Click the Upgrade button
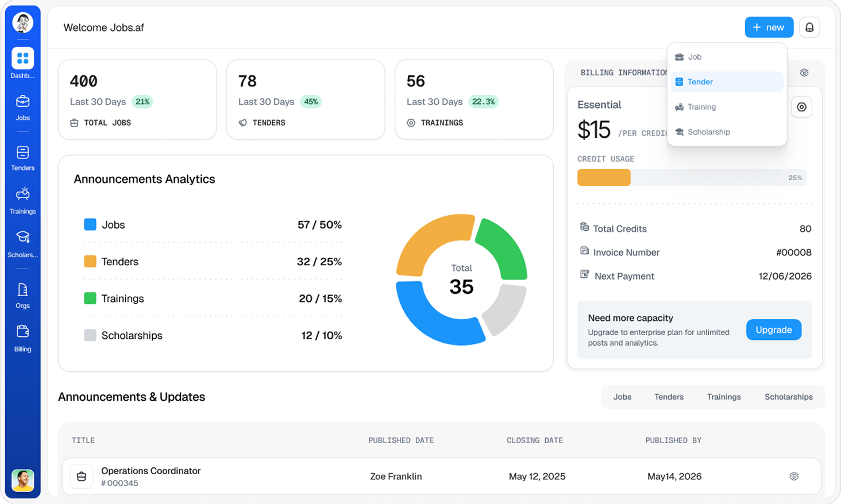Image resolution: width=841 pixels, height=504 pixels. 773,329
